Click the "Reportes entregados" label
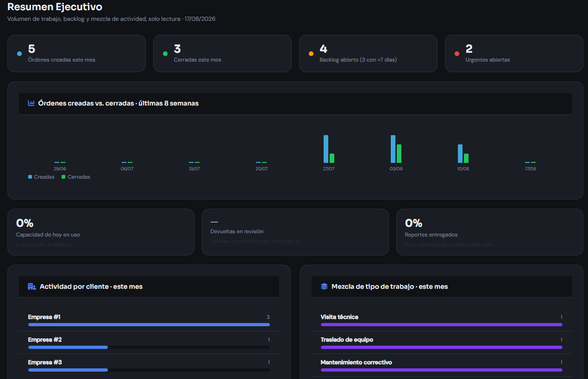 (x=431, y=235)
